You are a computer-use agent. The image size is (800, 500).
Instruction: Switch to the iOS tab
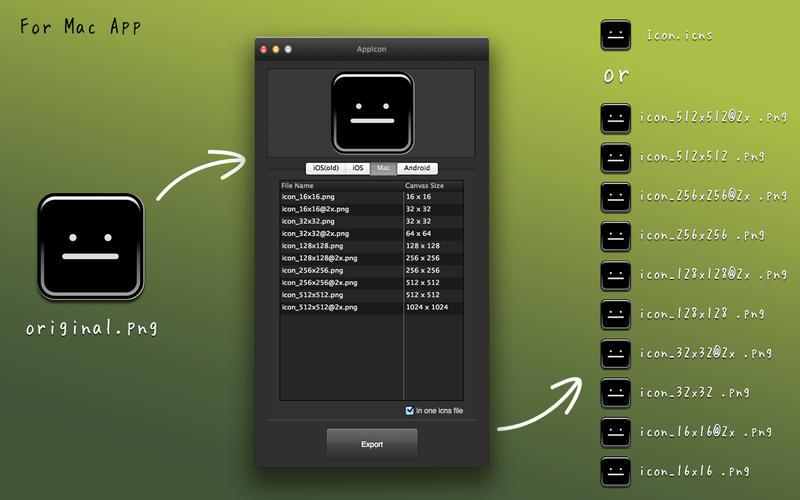tap(358, 168)
